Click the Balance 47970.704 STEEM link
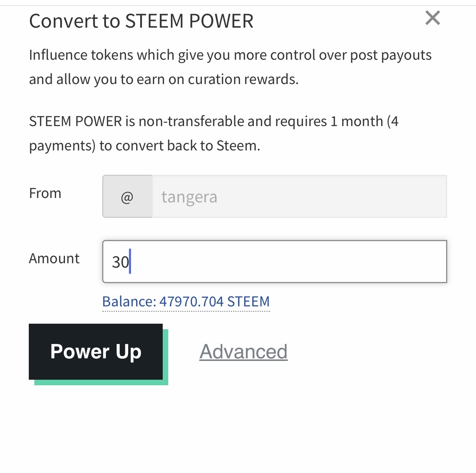476x473 pixels. point(186,302)
